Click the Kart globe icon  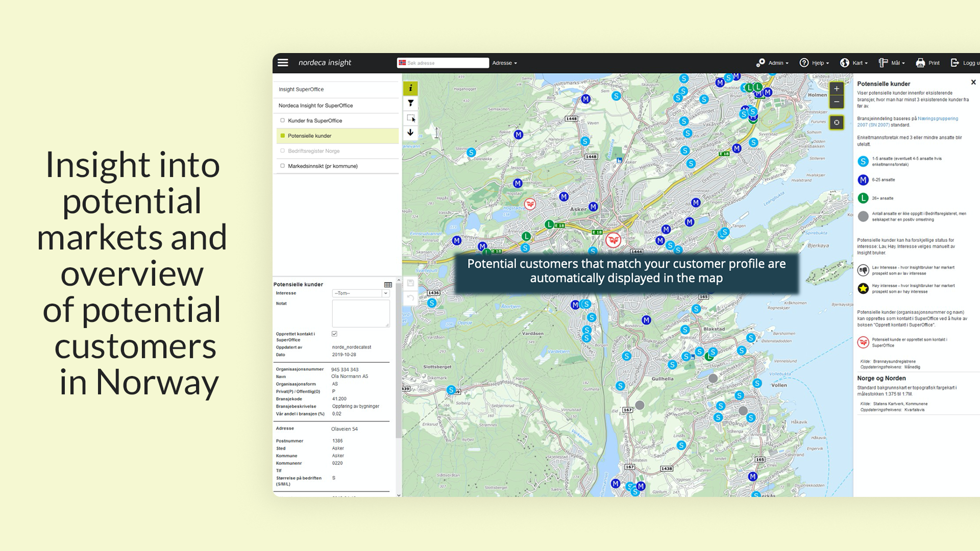coord(845,63)
